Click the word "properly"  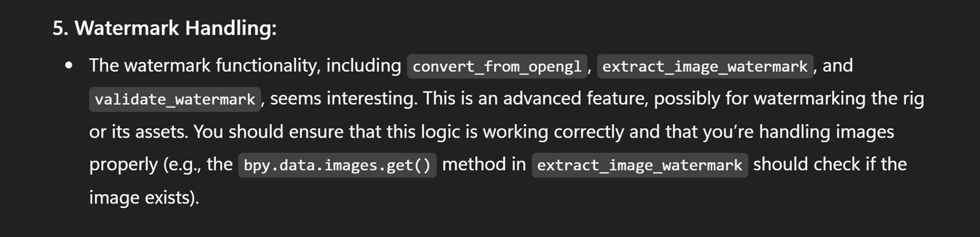pyautogui.click(x=124, y=164)
